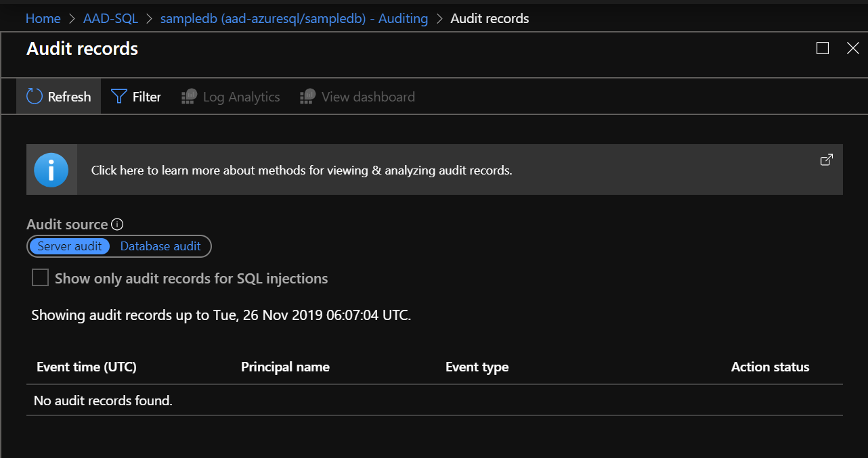The height and width of the screenshot is (458, 868).
Task: Click the Principal name column header
Action: click(x=285, y=367)
